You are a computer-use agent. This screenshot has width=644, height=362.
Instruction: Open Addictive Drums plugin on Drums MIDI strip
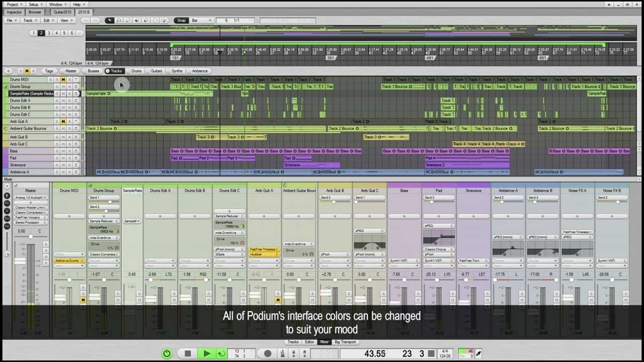pos(69,261)
